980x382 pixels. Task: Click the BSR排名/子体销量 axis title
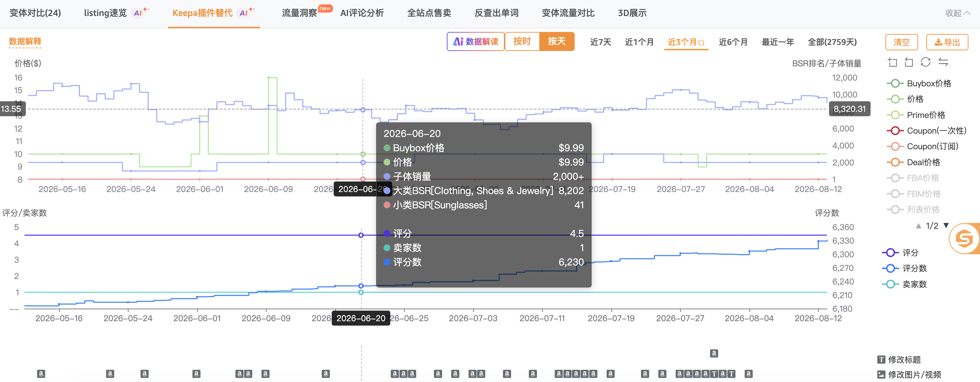tap(826, 63)
